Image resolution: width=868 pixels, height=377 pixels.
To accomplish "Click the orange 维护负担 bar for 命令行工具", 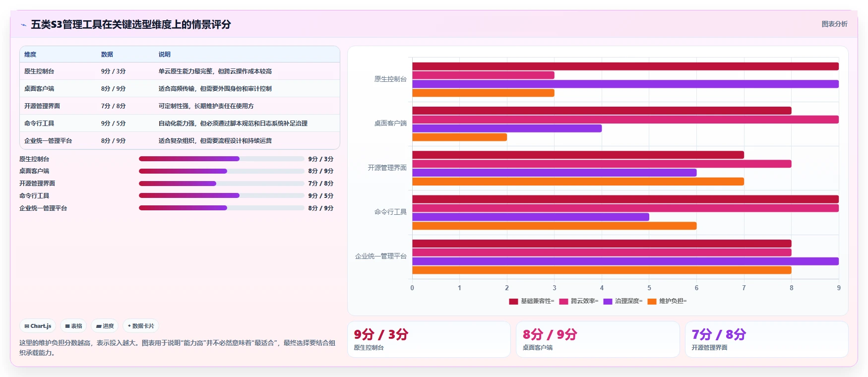I will pos(555,226).
